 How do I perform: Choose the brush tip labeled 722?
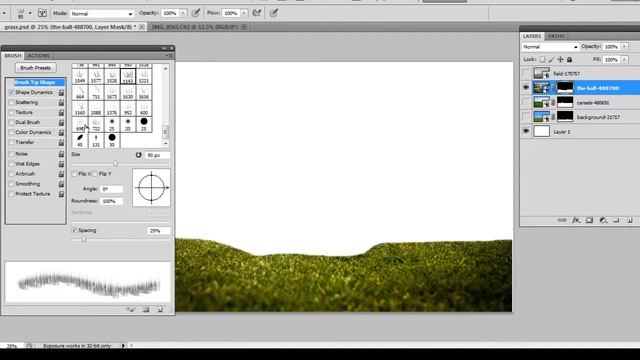click(96, 124)
